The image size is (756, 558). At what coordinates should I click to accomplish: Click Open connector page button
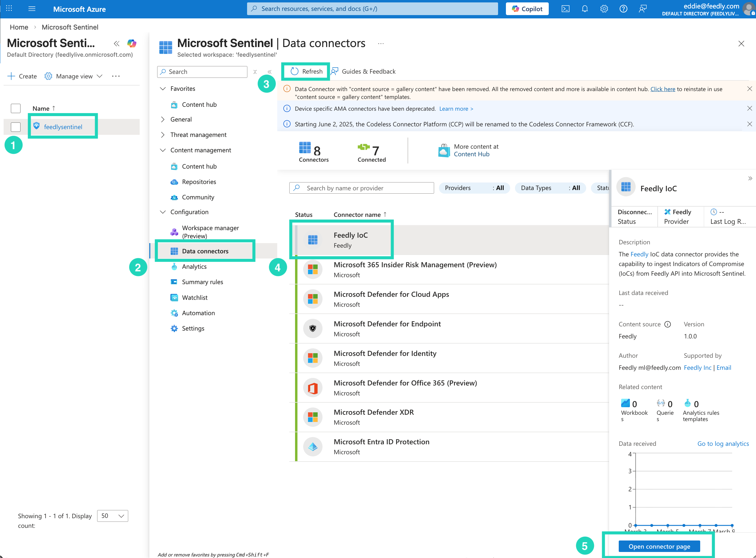[x=659, y=546]
